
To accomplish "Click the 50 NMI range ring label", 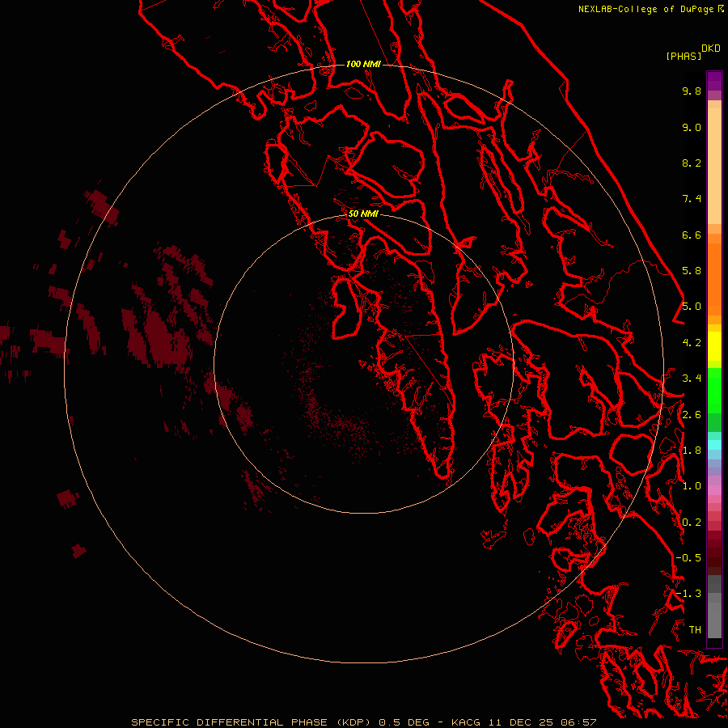I will click(x=363, y=214).
